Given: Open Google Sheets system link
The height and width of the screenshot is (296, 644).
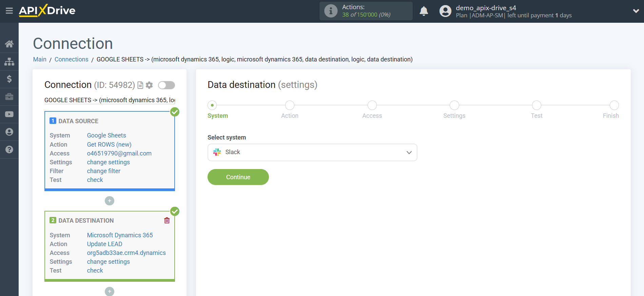Looking at the screenshot, I should click(106, 135).
